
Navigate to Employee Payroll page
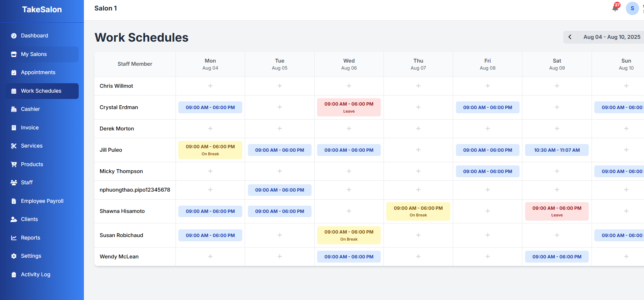42,201
